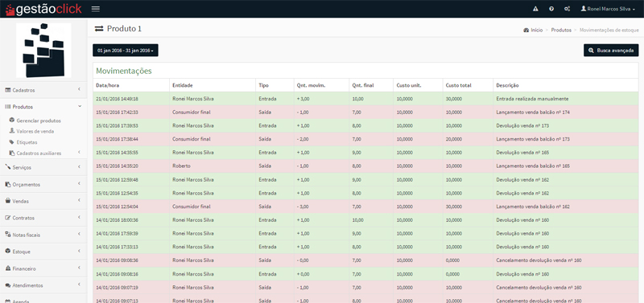Expand the Vendas menu

[43, 201]
